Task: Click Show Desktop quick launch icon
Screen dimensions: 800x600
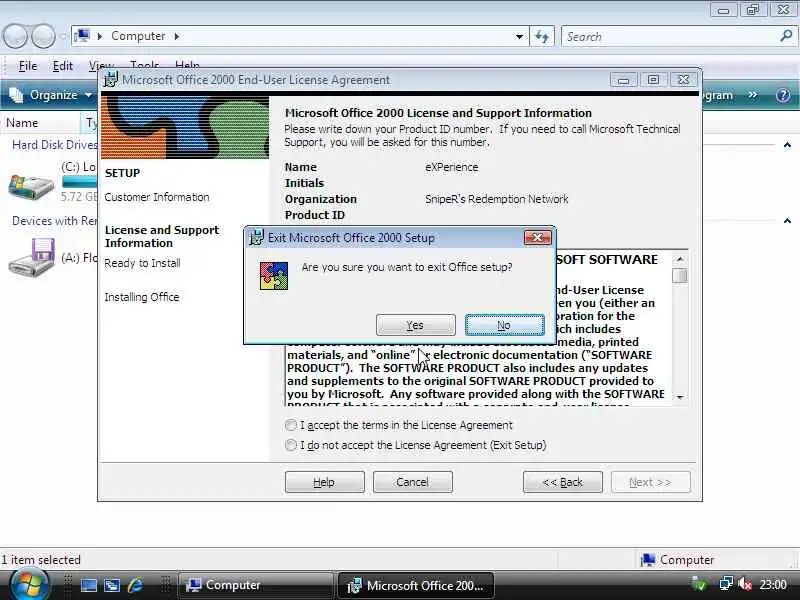Action: pos(89,585)
